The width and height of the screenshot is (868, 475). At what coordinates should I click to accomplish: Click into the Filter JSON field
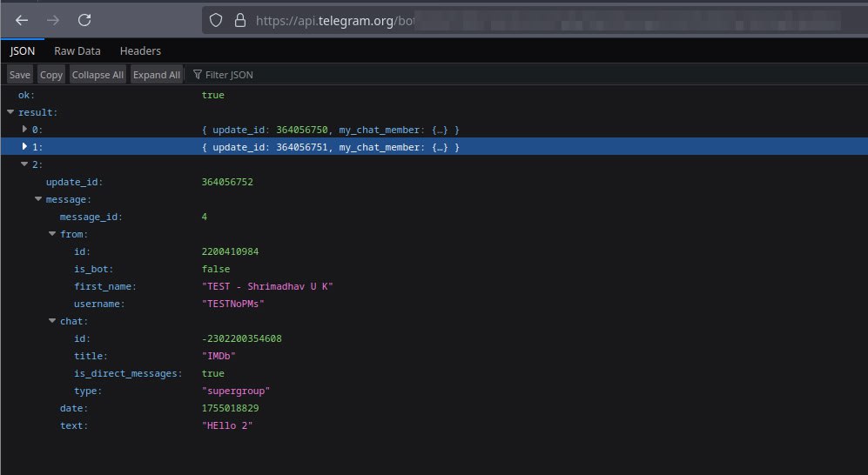(x=261, y=75)
